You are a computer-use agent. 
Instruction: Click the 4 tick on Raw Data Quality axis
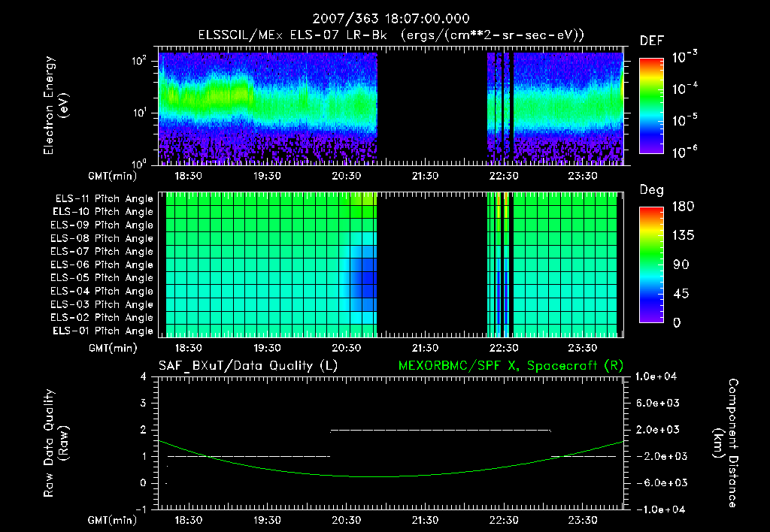pyautogui.click(x=144, y=377)
